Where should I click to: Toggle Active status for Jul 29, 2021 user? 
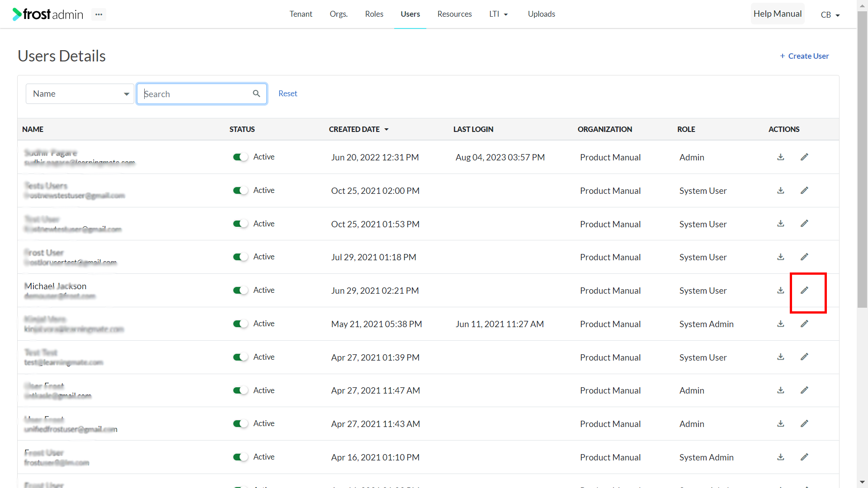241,257
